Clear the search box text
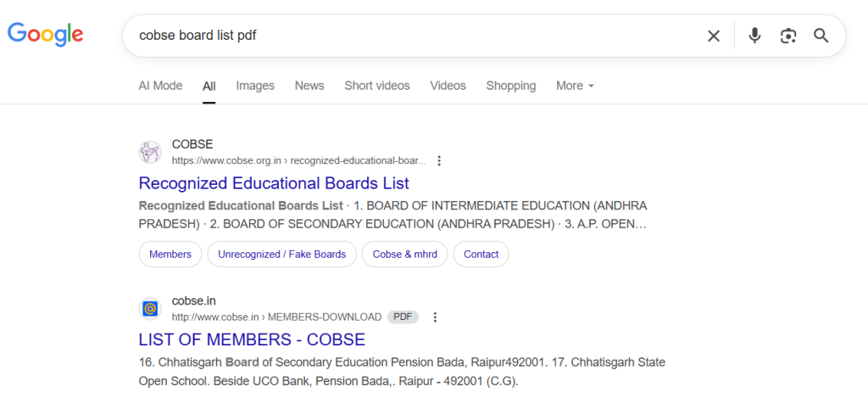 714,36
